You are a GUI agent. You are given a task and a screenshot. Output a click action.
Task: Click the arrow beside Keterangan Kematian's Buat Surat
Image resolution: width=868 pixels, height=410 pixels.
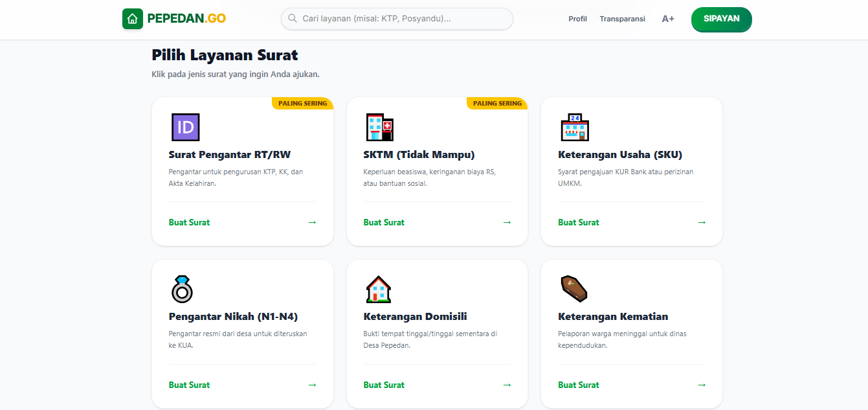coord(702,385)
